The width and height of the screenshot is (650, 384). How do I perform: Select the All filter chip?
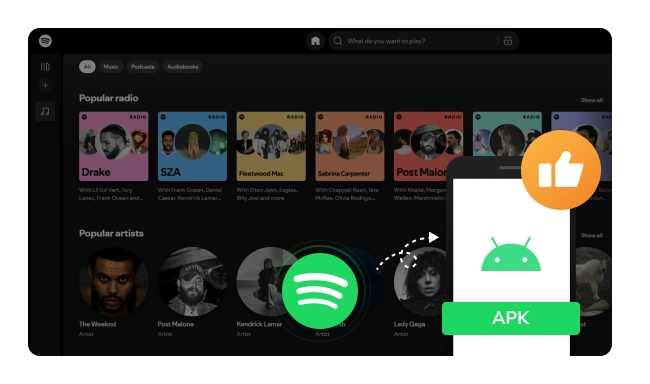click(x=87, y=66)
